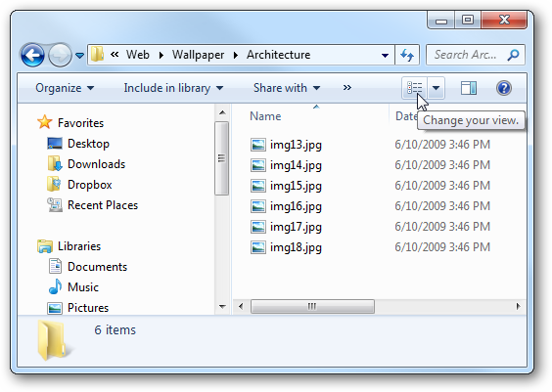Select the Web breadcrumb segment

tap(138, 55)
